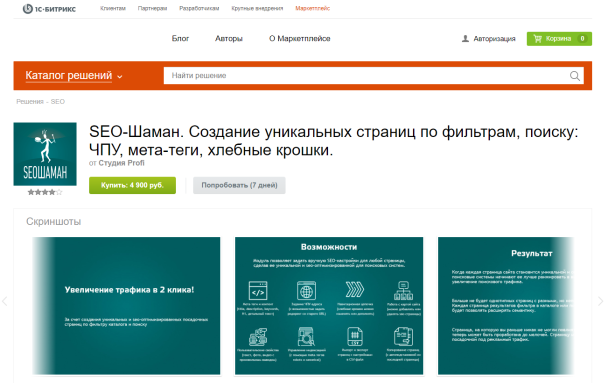608x383 pixels.
Task: Click the user icon beside Авторизация
Action: [465, 38]
